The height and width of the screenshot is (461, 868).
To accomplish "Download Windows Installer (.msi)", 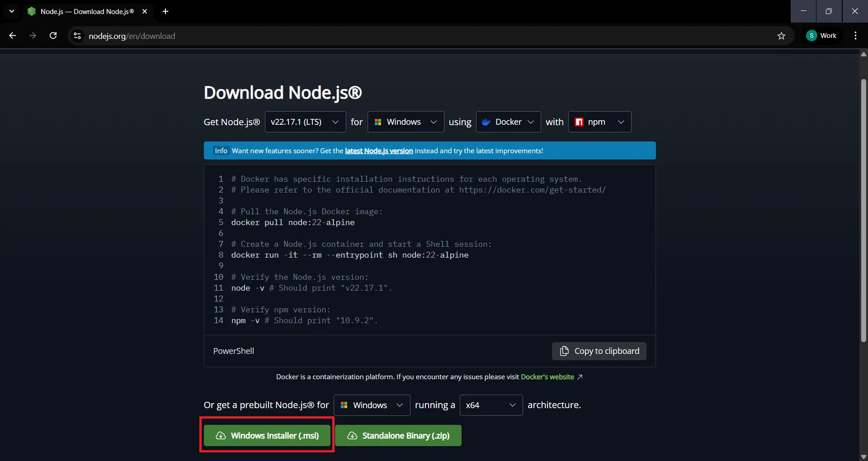I will click(267, 436).
